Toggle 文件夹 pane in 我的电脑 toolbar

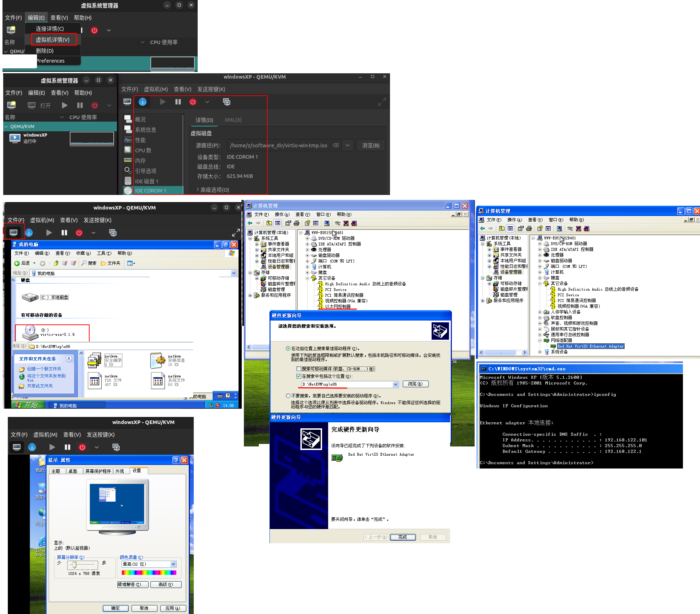[x=110, y=263]
